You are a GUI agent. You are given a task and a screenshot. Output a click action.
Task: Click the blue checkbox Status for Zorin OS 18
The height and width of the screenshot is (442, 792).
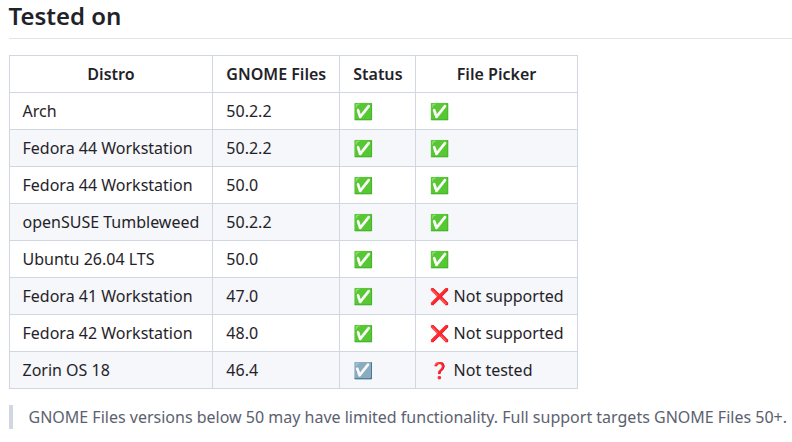tap(363, 370)
